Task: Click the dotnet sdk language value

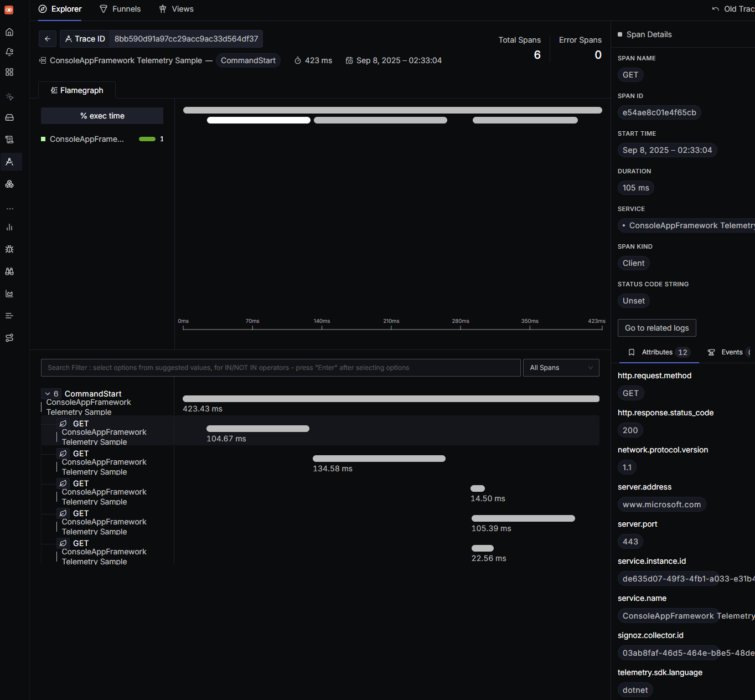Action: coord(635,690)
